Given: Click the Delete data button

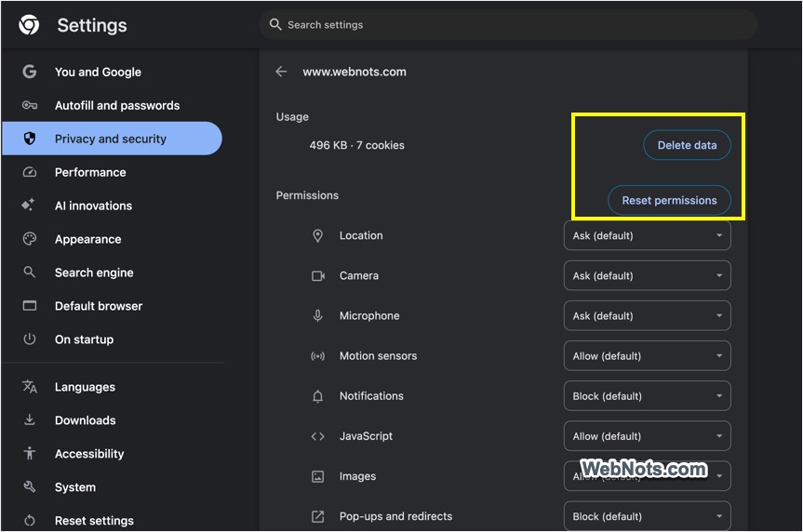Looking at the screenshot, I should [687, 145].
